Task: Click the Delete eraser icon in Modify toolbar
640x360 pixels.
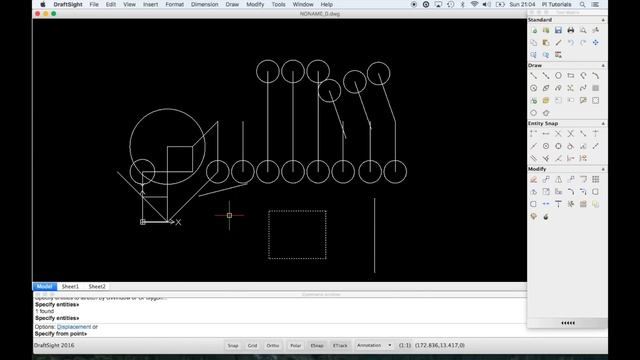Action: pos(533,180)
